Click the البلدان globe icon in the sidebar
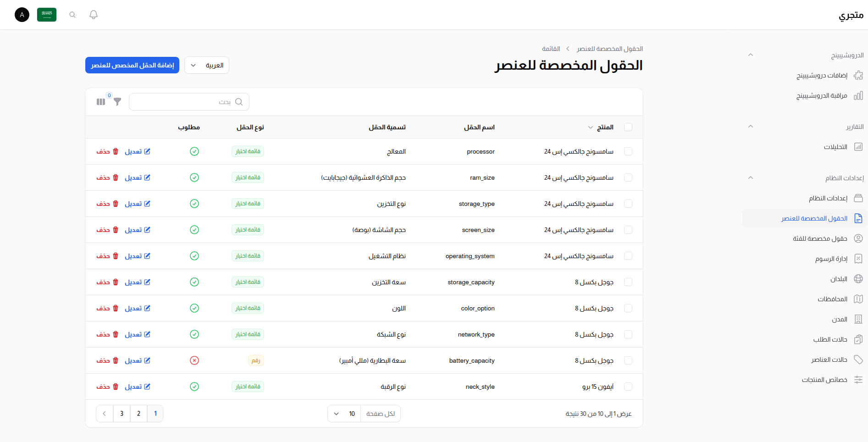 (x=858, y=279)
